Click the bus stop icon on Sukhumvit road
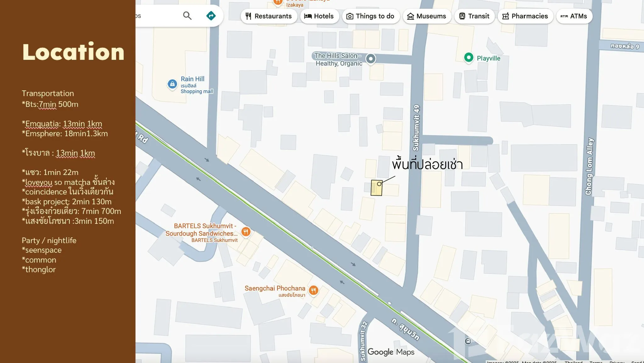The height and width of the screenshot is (363, 644). [x=468, y=341]
